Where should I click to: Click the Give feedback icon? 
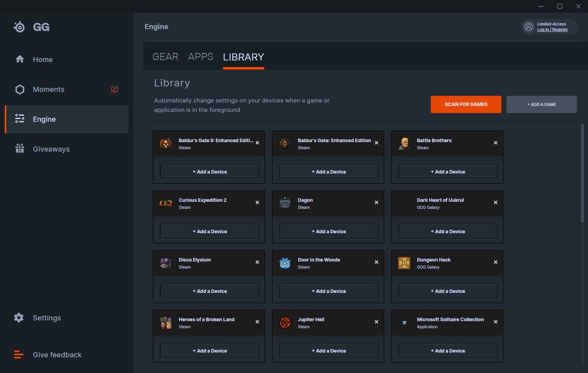coord(19,355)
